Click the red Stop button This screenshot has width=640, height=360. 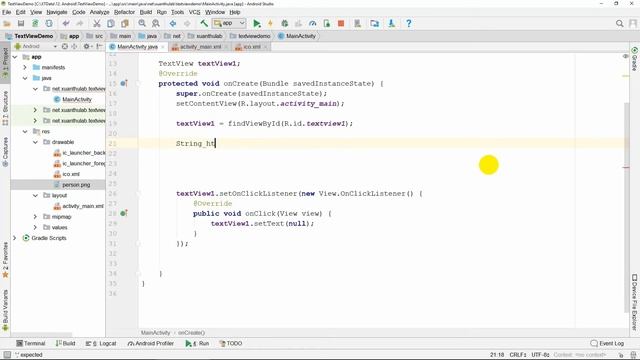click(x=341, y=24)
